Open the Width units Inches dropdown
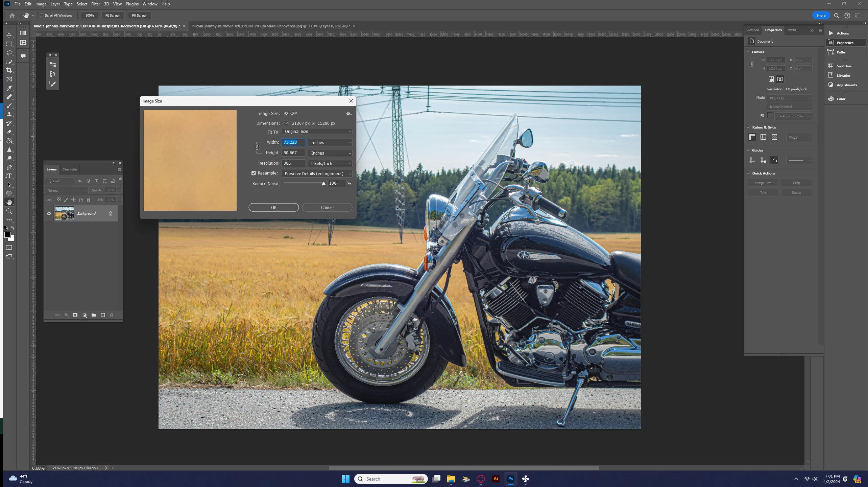The height and width of the screenshot is (487, 868). click(x=330, y=143)
